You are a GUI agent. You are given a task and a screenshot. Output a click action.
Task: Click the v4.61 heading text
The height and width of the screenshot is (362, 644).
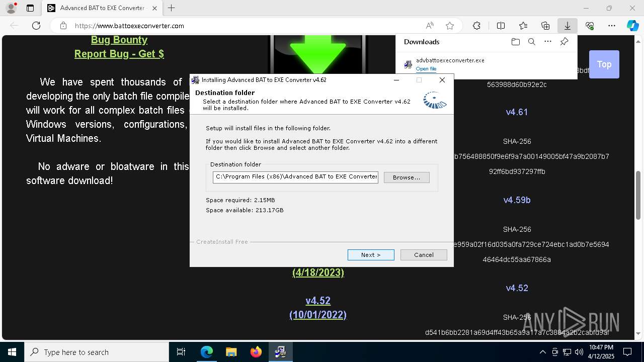pos(517,112)
